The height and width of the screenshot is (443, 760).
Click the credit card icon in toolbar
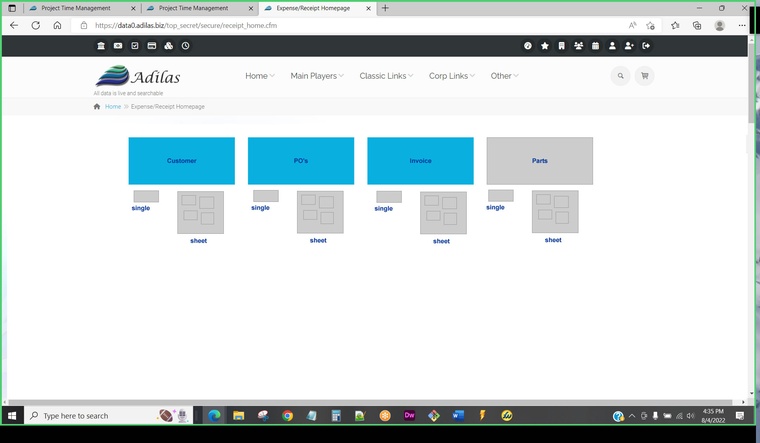[152, 46]
